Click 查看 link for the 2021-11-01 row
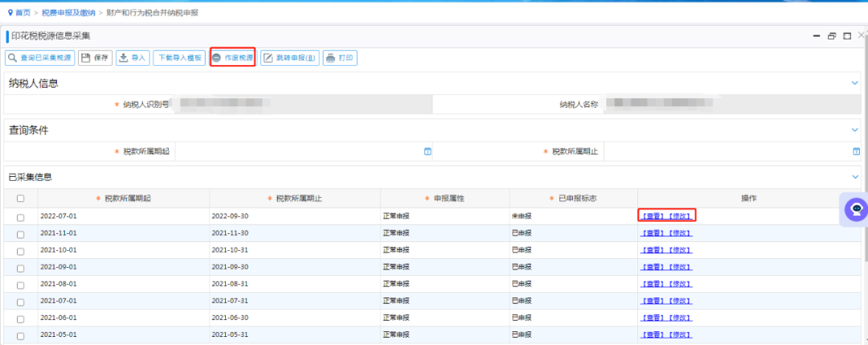The image size is (868, 345). click(653, 233)
